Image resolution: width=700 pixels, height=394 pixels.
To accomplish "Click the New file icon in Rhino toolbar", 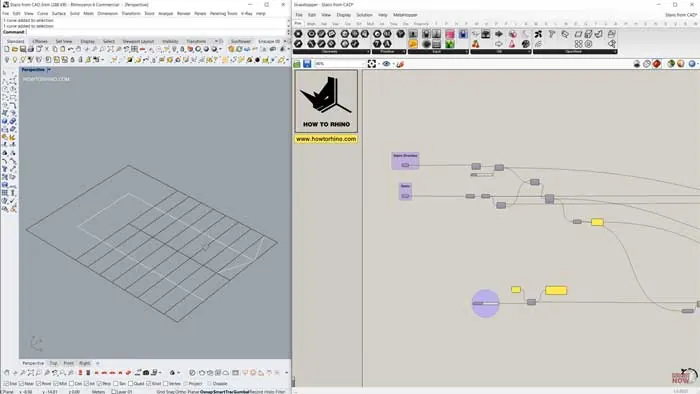I will [7, 49].
